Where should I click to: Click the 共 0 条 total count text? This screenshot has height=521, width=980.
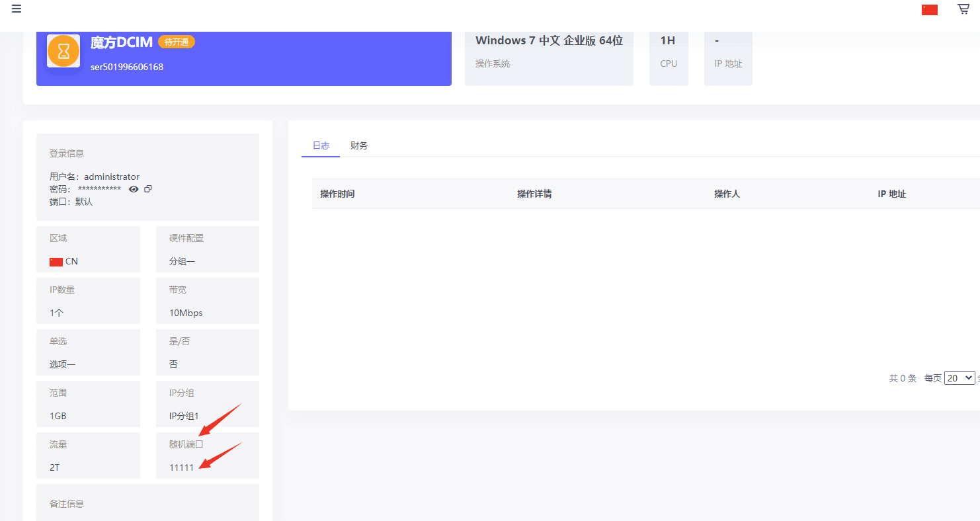coord(903,378)
